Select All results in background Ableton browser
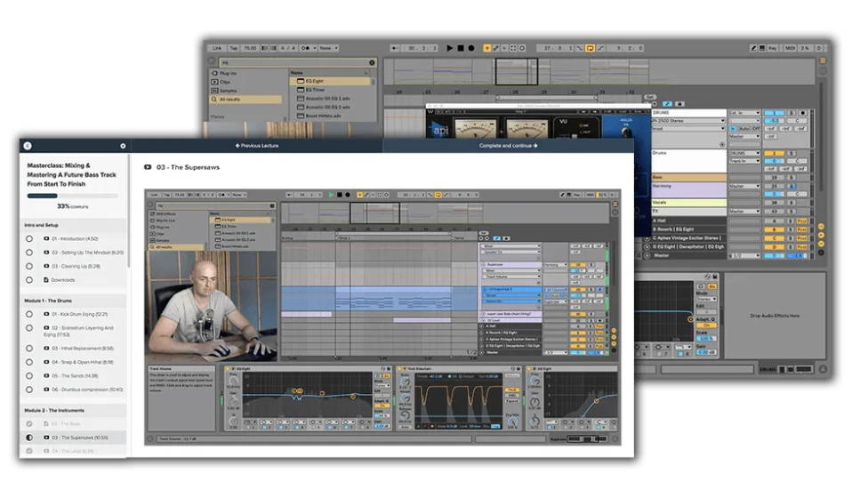Viewport: 868px width, 498px height. click(245, 99)
